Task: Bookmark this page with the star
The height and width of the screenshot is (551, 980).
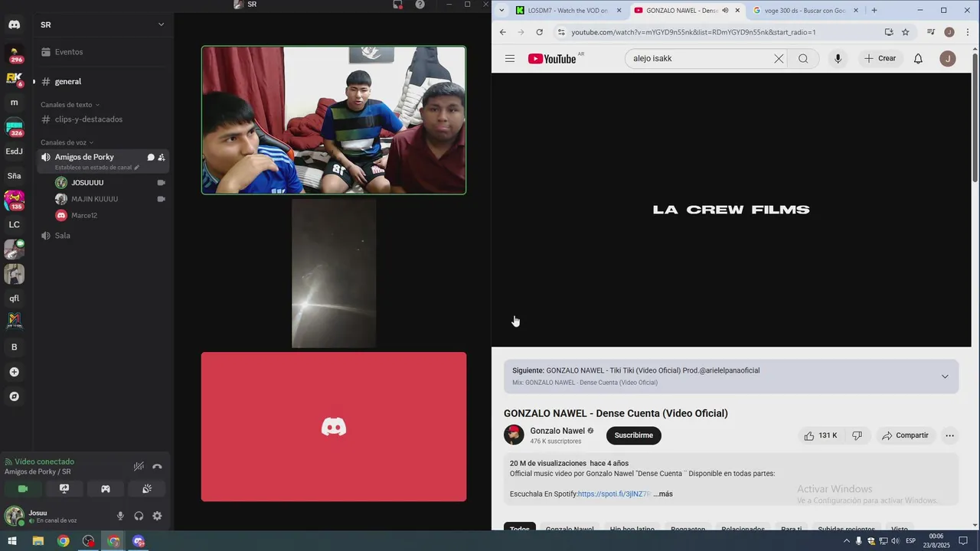Action: coord(905,32)
